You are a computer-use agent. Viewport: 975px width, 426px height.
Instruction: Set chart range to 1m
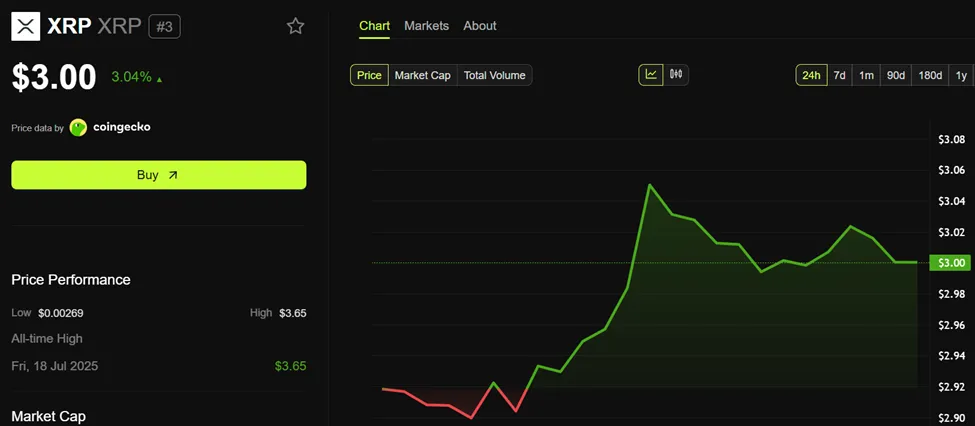866,75
